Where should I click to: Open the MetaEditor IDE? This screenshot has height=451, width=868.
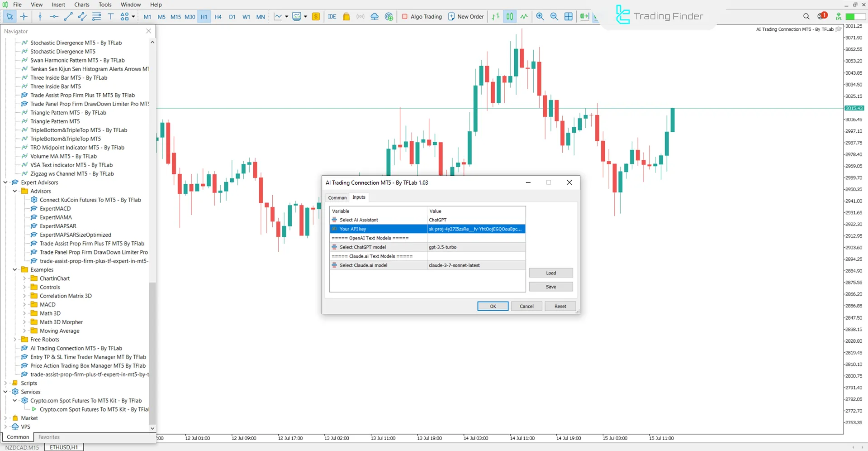pyautogui.click(x=332, y=16)
